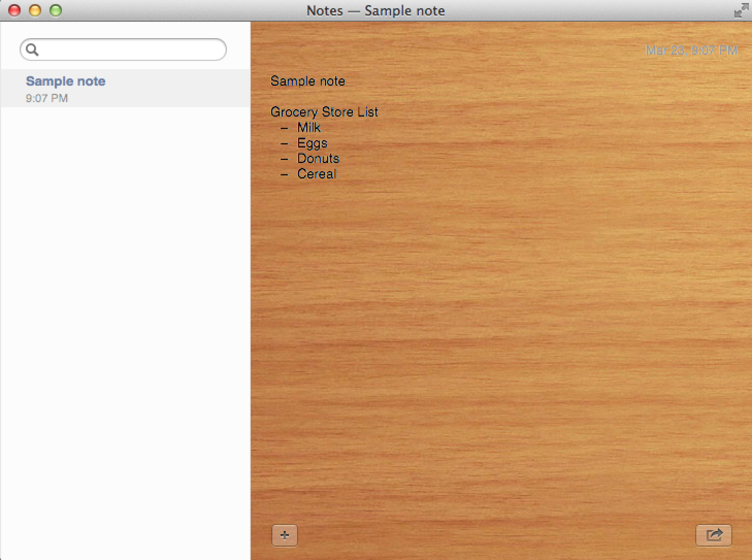Click the Eggs list item
This screenshot has width=752, height=560.
coord(313,143)
